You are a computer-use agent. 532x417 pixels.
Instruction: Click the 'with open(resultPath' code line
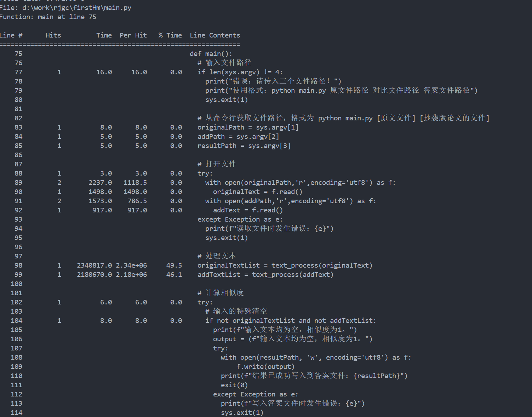316,358
